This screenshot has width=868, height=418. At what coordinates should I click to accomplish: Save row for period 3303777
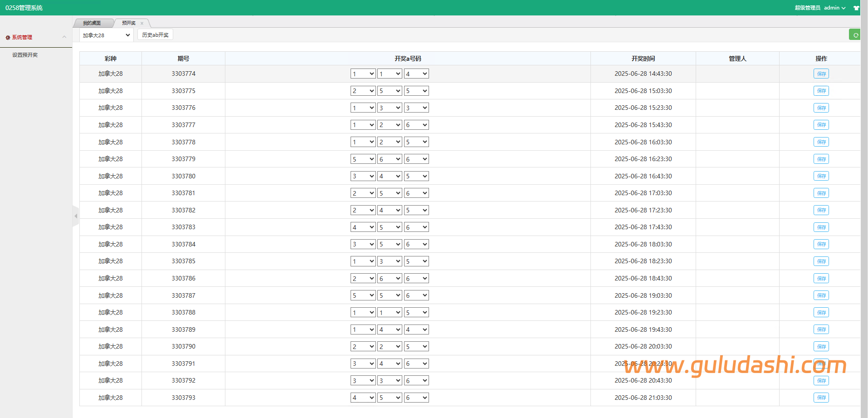click(x=821, y=125)
